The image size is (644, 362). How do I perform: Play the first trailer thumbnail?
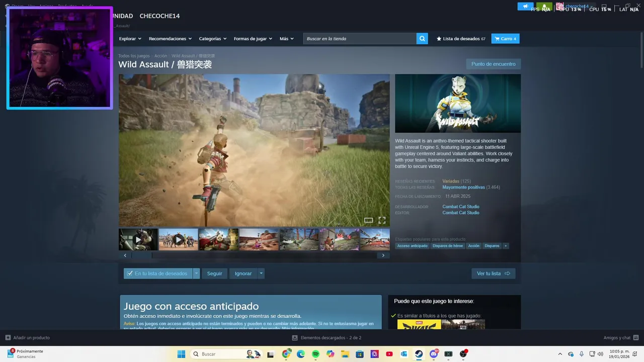coord(138,239)
